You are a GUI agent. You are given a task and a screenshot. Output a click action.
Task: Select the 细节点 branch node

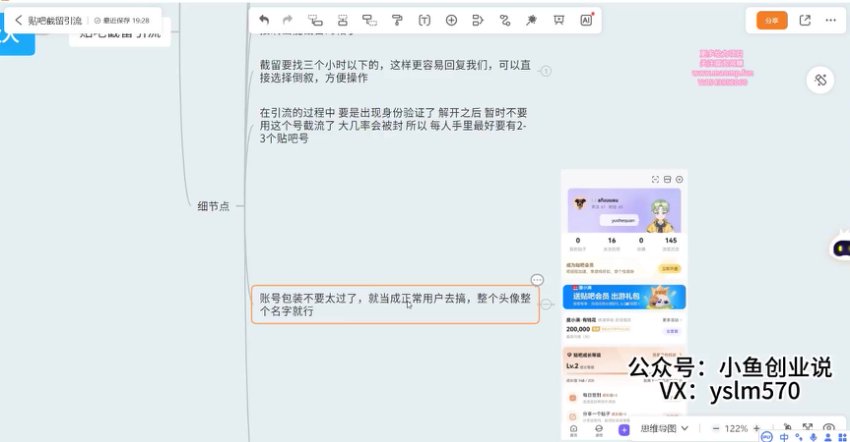(x=213, y=206)
